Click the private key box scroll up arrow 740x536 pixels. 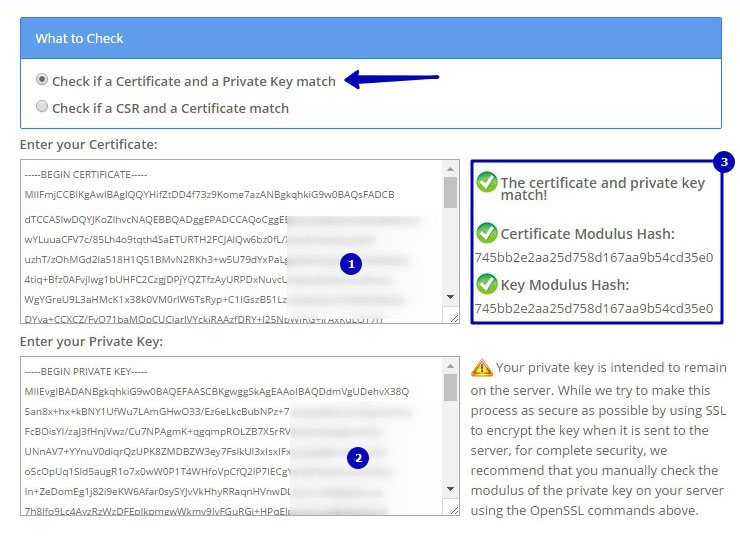click(x=451, y=366)
